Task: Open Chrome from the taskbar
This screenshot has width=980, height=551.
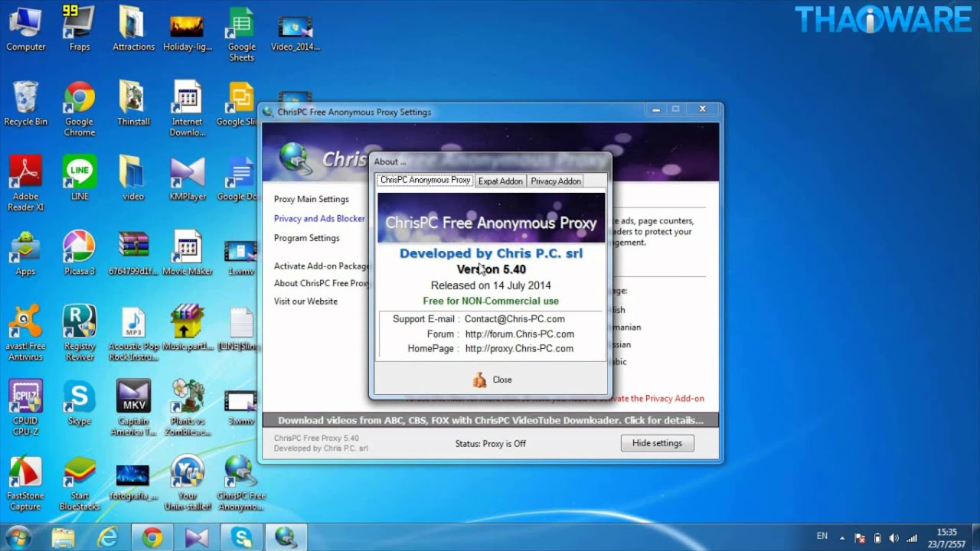Action: pos(152,537)
